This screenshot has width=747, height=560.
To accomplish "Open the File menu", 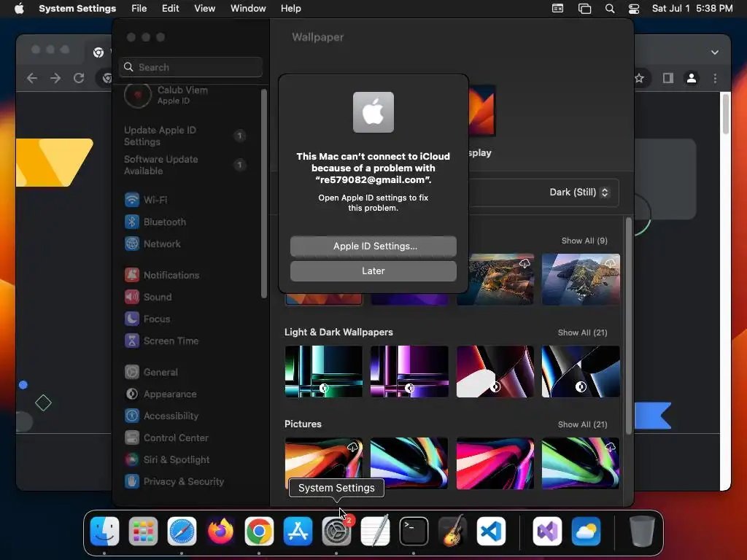I will click(x=139, y=9).
